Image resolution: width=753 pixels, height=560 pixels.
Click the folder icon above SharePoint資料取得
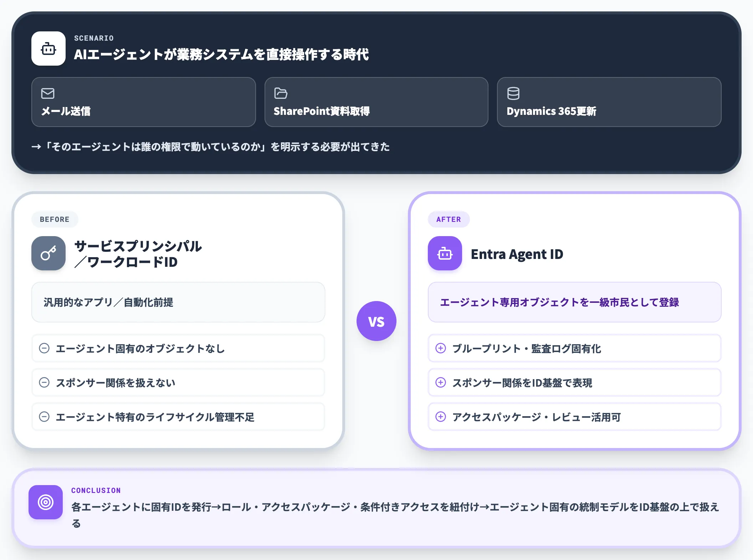click(281, 93)
